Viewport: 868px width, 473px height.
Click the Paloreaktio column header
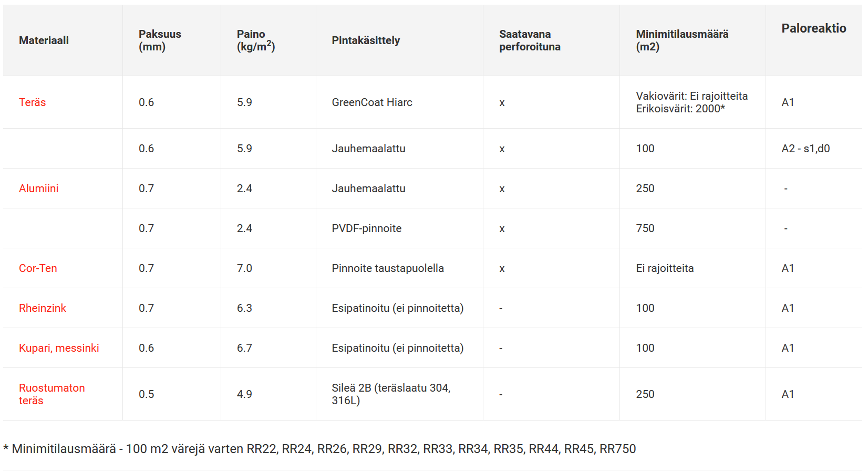[813, 28]
